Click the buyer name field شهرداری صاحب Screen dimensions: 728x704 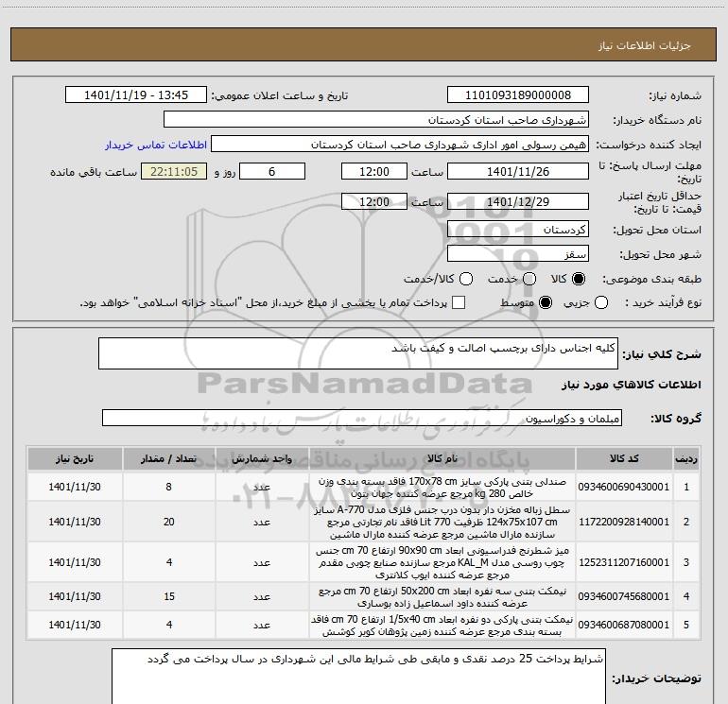[x=376, y=120]
